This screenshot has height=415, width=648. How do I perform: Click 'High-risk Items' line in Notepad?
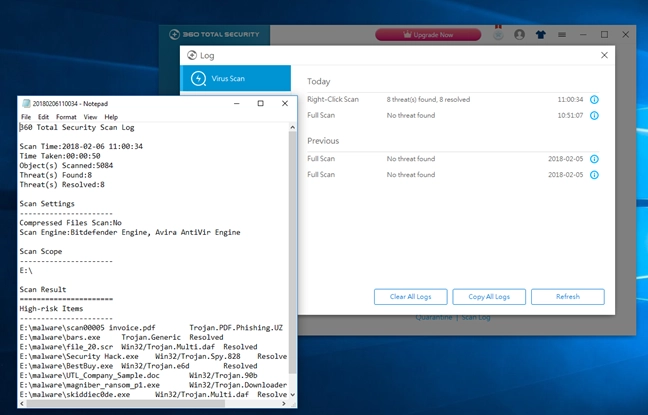tap(51, 309)
